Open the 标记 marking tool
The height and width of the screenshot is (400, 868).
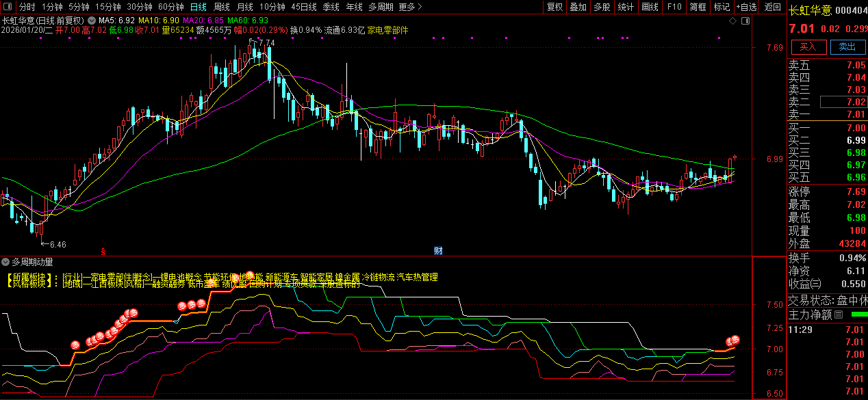tap(722, 7)
